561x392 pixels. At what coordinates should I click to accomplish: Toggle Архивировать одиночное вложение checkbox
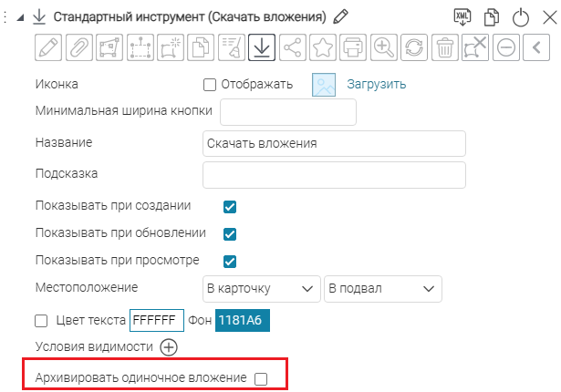click(x=261, y=378)
